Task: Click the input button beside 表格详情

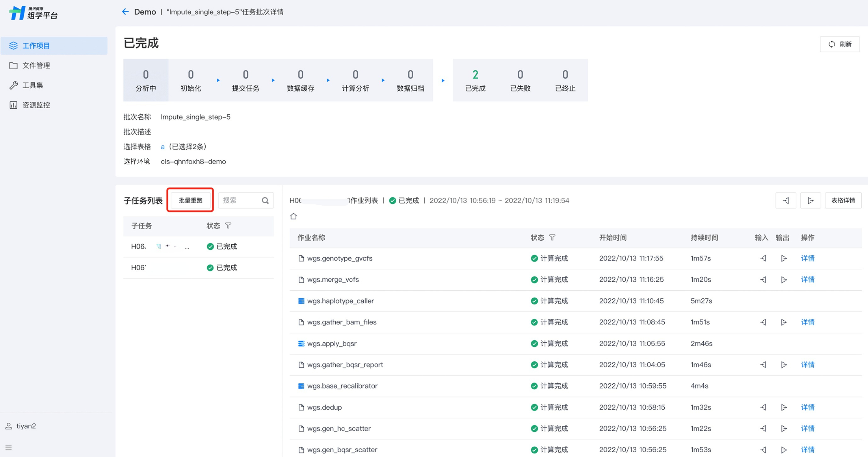Action: click(786, 200)
